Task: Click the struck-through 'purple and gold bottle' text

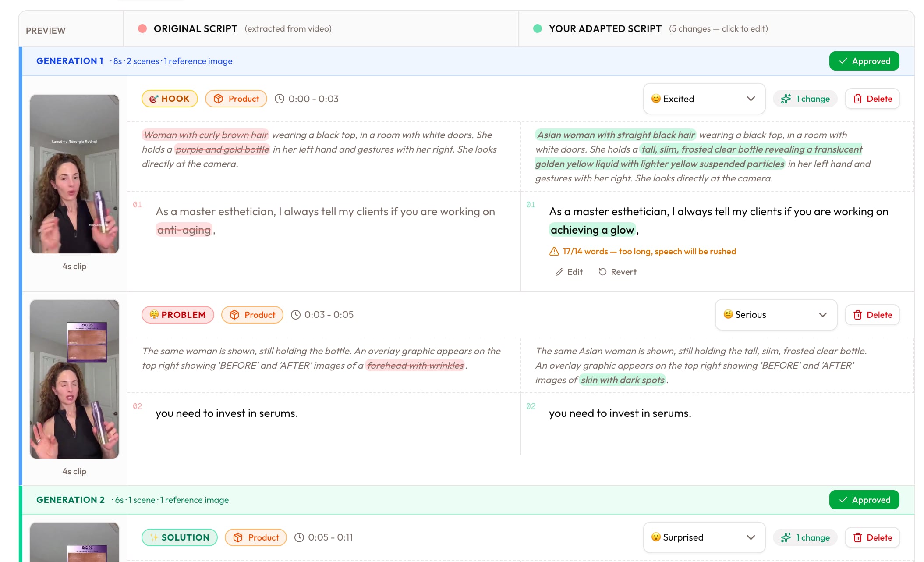Action: 222,149
